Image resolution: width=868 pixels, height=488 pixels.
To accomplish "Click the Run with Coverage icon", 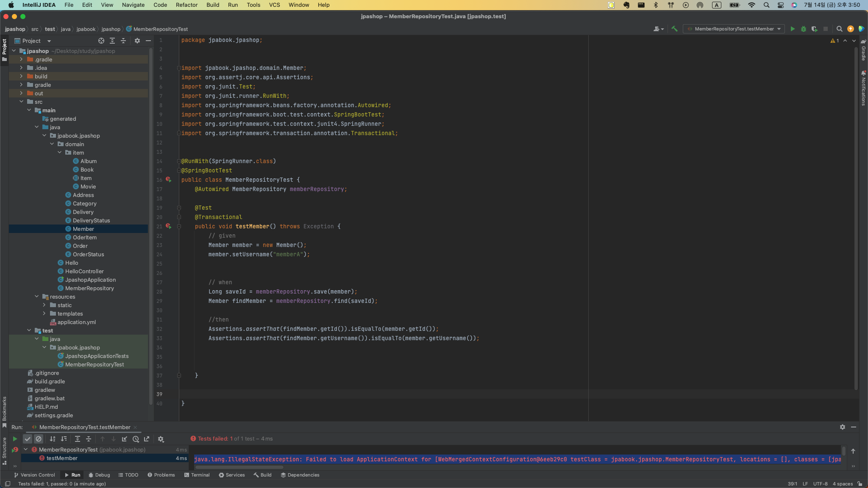I will pos(814,29).
